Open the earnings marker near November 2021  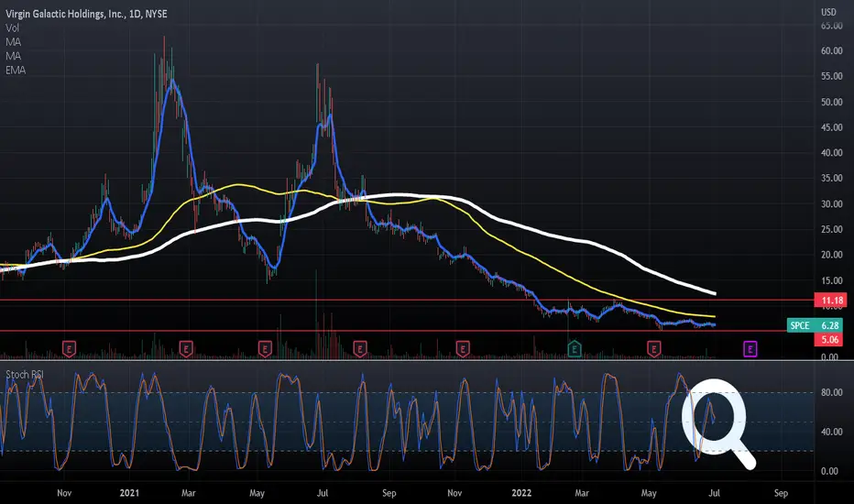pos(463,349)
